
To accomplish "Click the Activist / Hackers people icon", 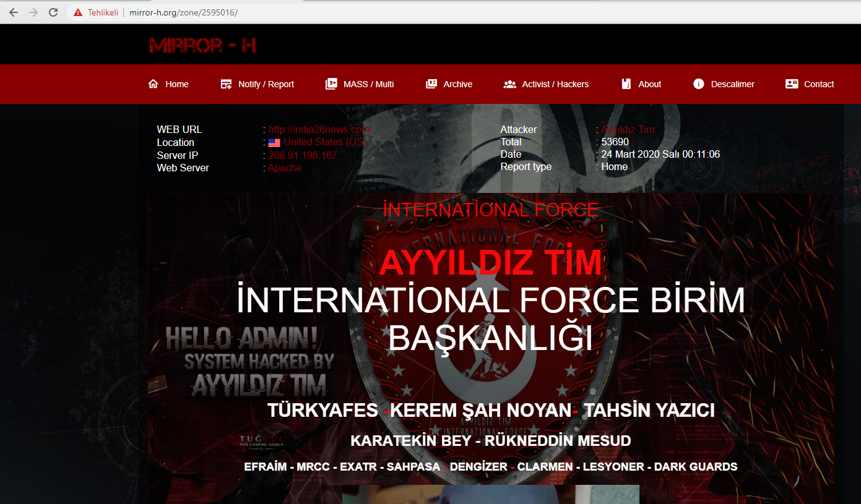I will (x=510, y=84).
